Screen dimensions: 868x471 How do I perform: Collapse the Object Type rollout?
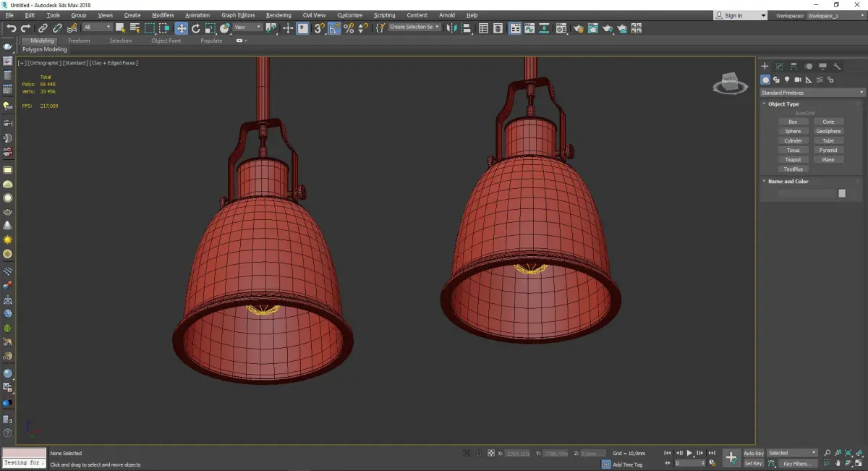783,104
